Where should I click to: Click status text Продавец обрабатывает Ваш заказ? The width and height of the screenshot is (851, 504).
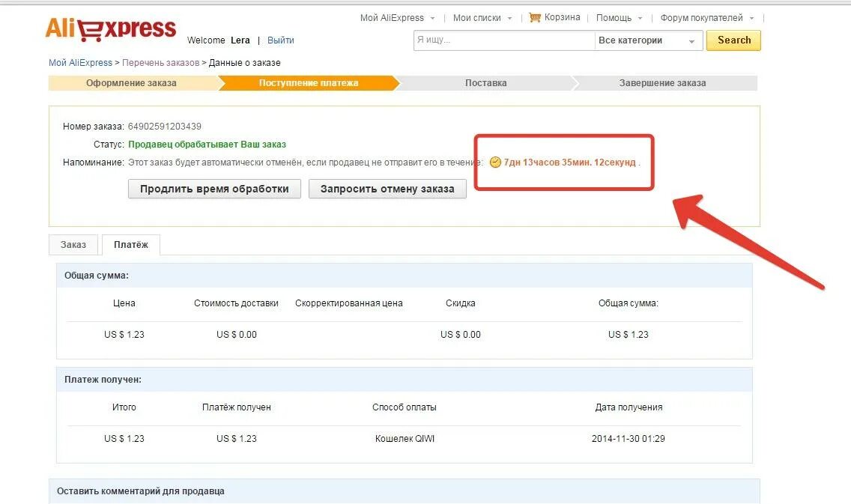[x=207, y=145]
